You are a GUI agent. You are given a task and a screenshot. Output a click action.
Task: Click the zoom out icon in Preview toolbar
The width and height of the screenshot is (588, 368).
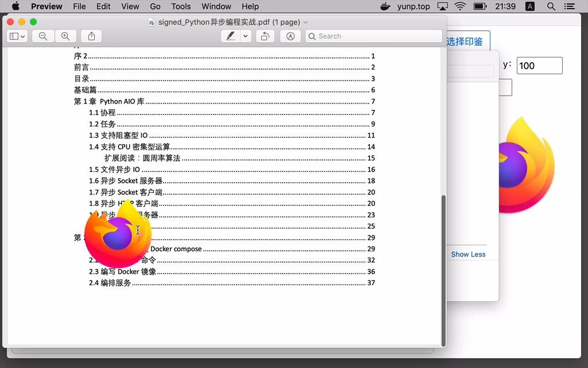point(42,36)
